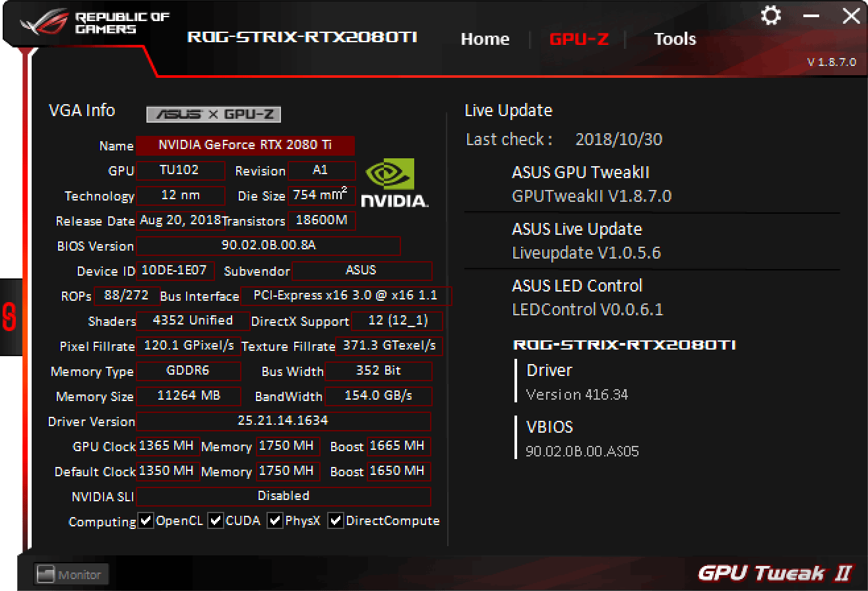This screenshot has height=591, width=868.
Task: Click the ASUS x GPU-Z badge
Action: (x=214, y=114)
